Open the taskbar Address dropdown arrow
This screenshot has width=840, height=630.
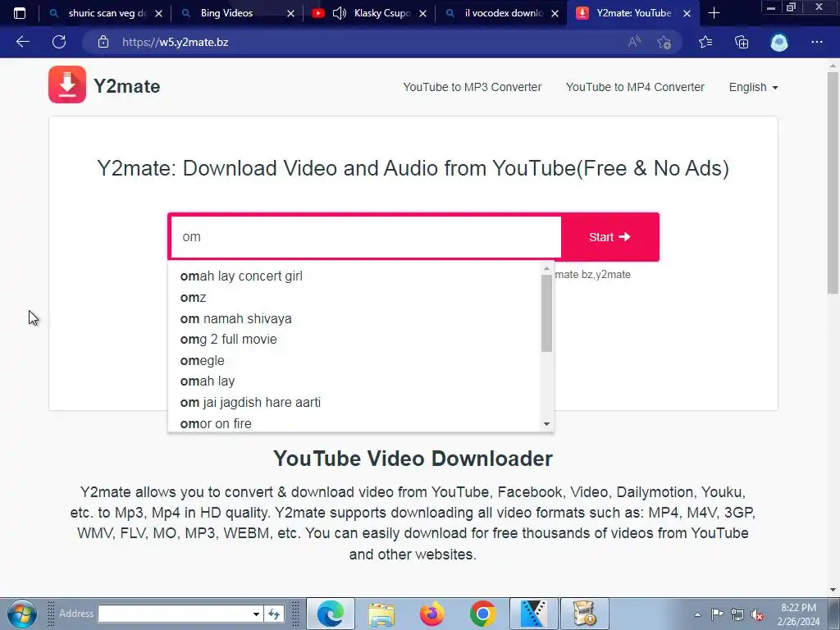pyautogui.click(x=256, y=614)
